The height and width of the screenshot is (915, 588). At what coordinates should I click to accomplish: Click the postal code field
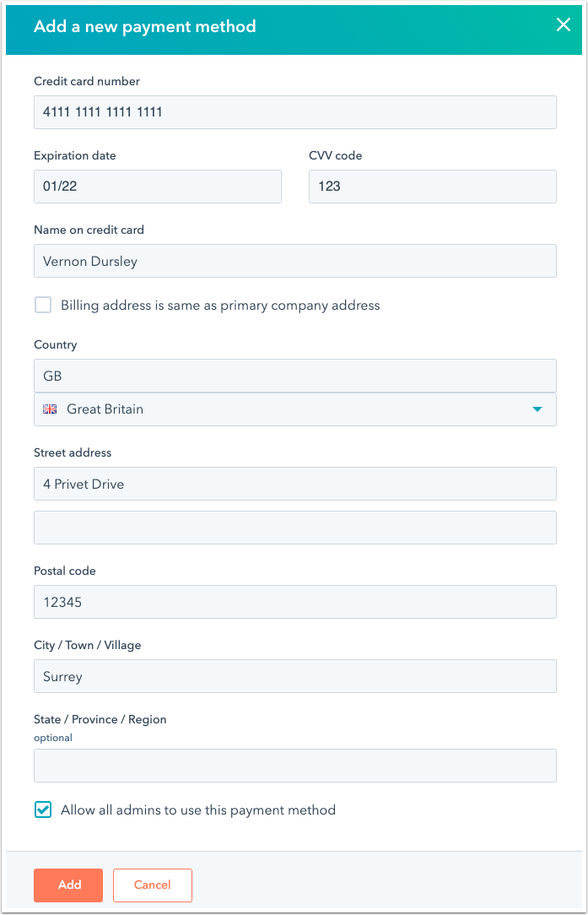(294, 602)
